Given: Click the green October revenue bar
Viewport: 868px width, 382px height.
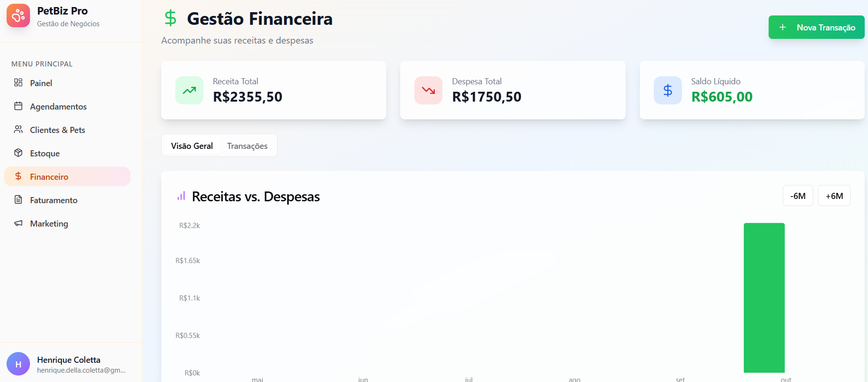Looking at the screenshot, I should (764, 298).
